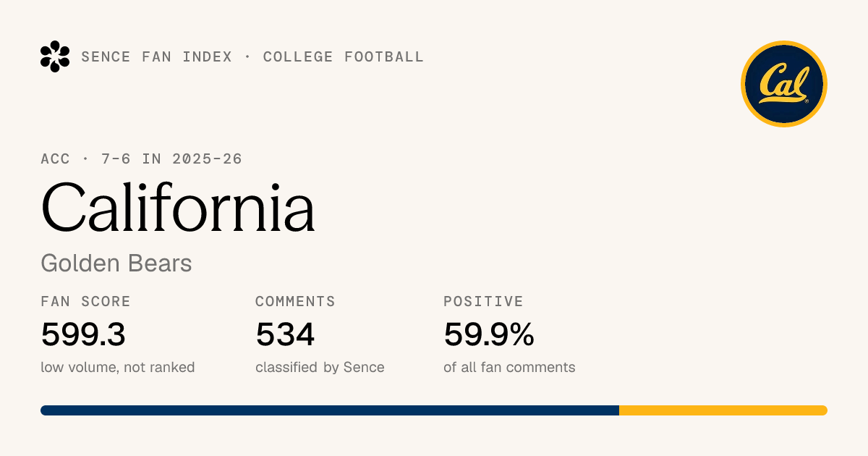Click the navy blue segment of the bar
Screen dimensions: 868x456
pyautogui.click(x=330, y=410)
